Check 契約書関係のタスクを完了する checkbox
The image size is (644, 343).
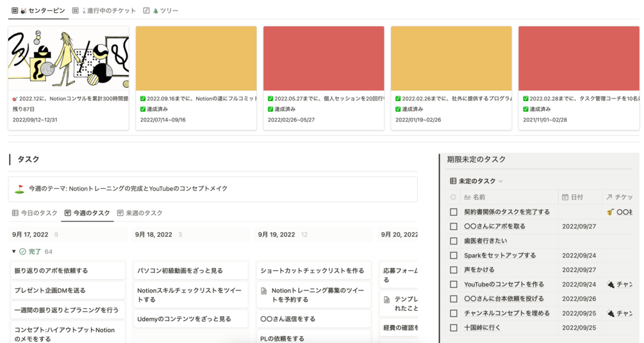point(454,212)
